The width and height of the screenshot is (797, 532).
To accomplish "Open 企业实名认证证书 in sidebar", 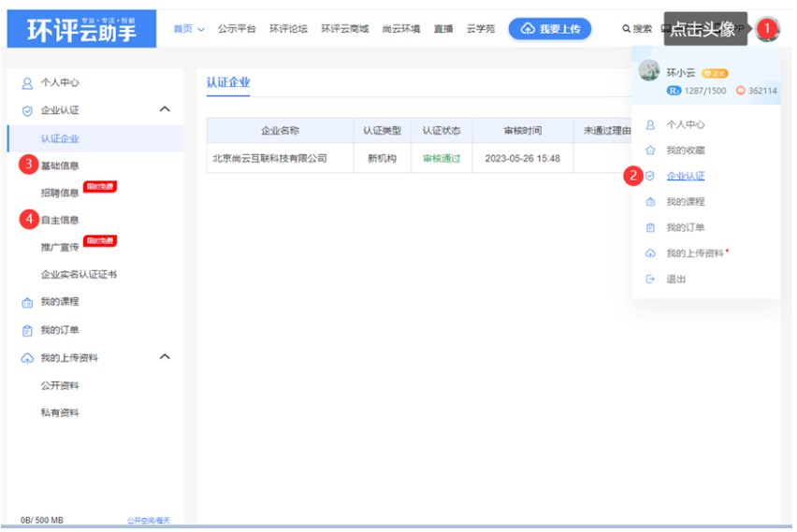I will click(x=79, y=275).
